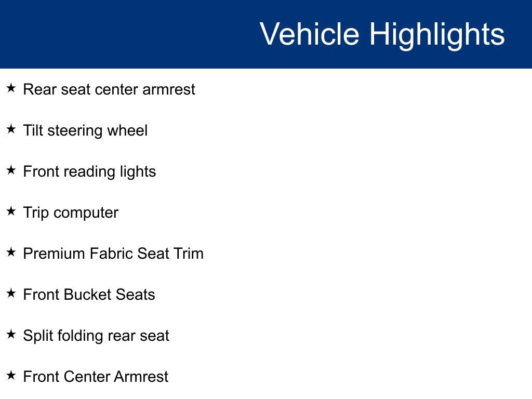The image size is (532, 399).
Task: Select the Premium Fabric Seat Trim text
Action: pos(113,254)
